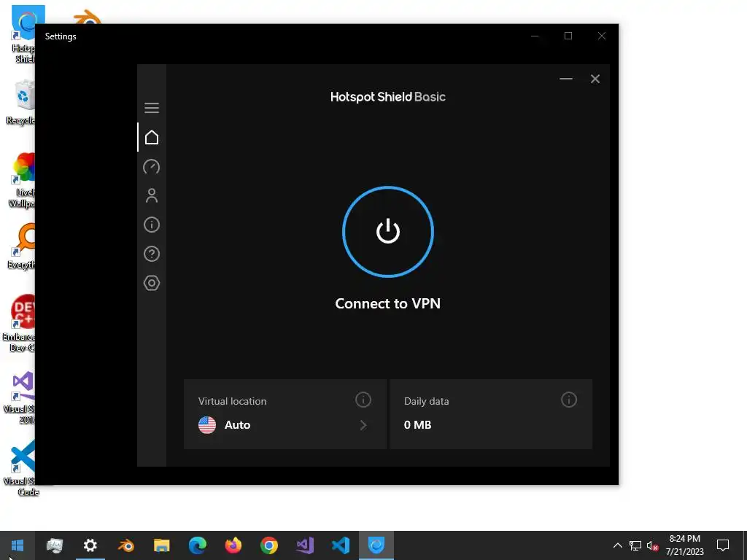This screenshot has height=560, width=747.
Task: Open the speed test gauge icon
Action: coord(152,167)
